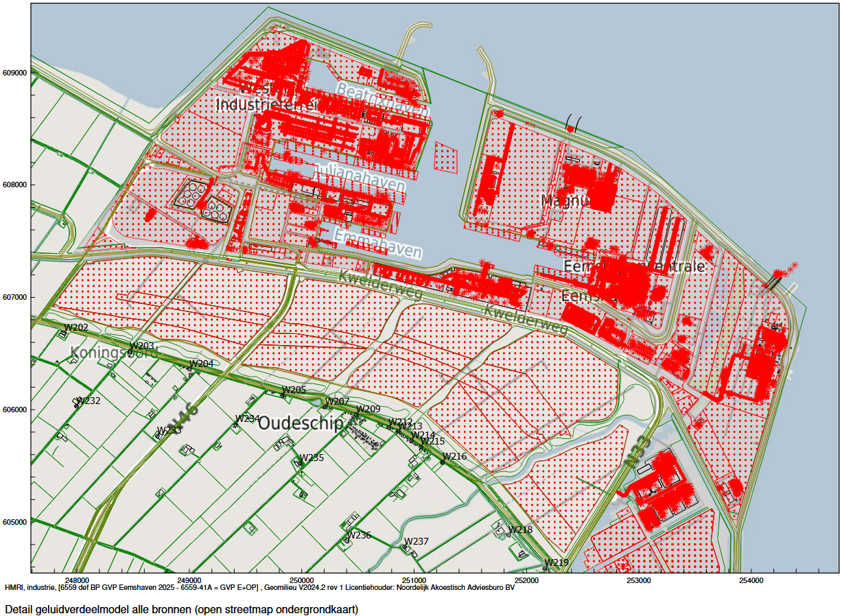Select the Emmahaven water label

click(377, 244)
